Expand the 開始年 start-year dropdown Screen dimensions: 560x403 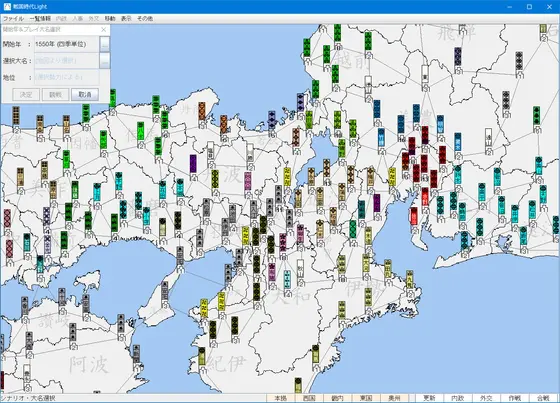[104, 44]
